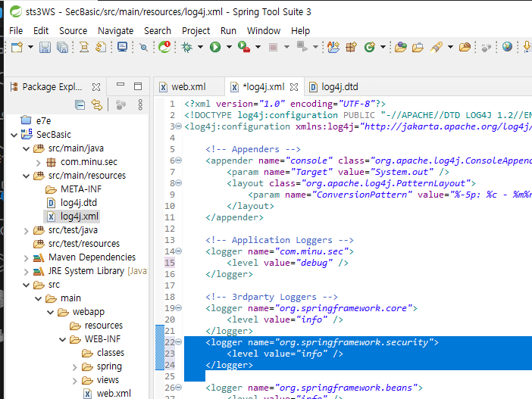Expand the views folder

coord(74,381)
